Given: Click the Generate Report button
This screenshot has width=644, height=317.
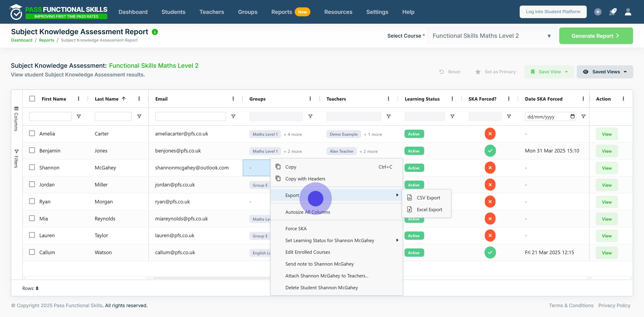Looking at the screenshot, I should [x=595, y=36].
